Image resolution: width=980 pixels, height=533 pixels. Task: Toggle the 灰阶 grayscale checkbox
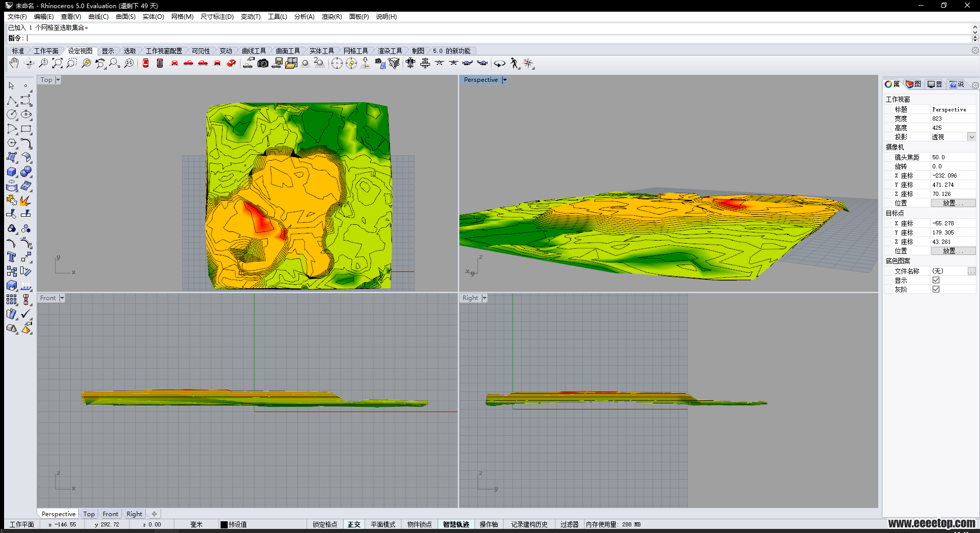pyautogui.click(x=936, y=289)
